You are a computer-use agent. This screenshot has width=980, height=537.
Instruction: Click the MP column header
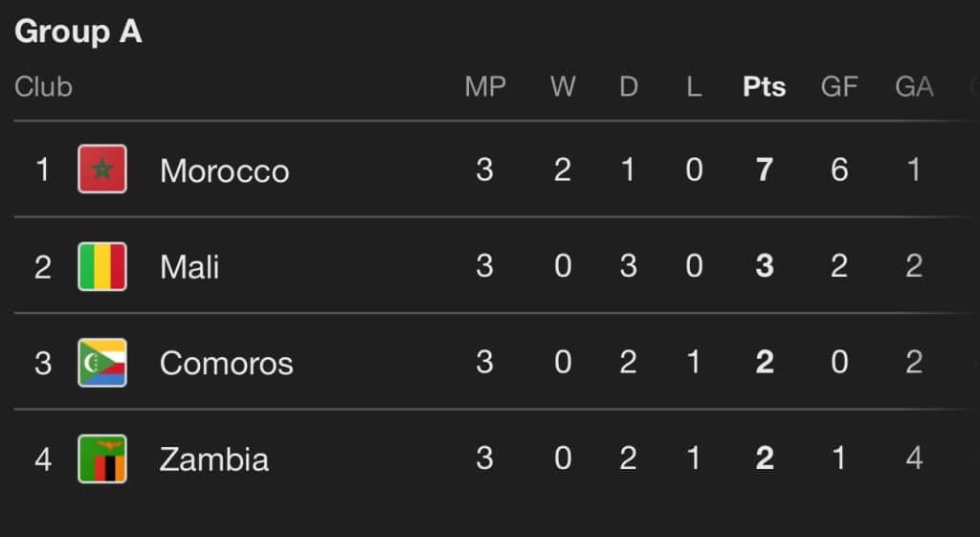484,87
